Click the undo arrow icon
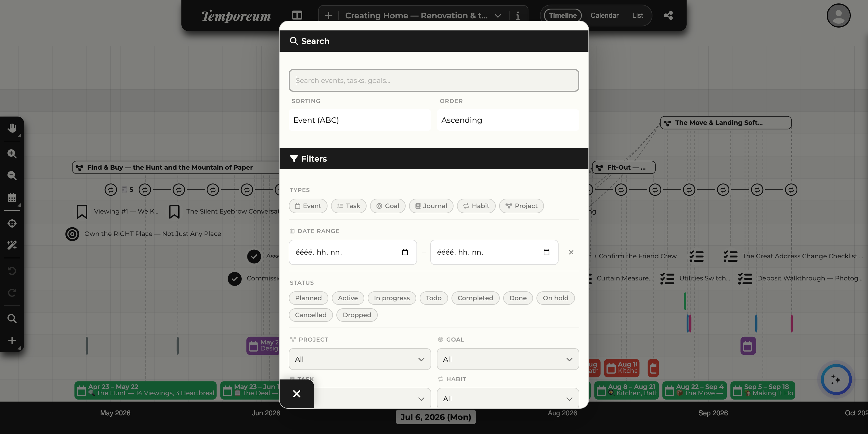 coord(12,271)
